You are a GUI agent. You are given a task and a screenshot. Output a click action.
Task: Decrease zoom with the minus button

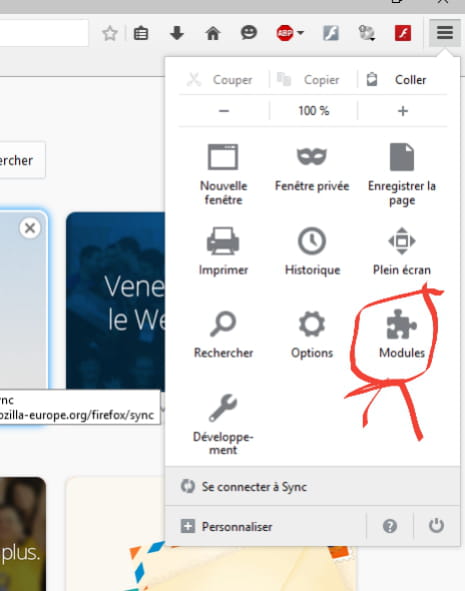click(224, 111)
